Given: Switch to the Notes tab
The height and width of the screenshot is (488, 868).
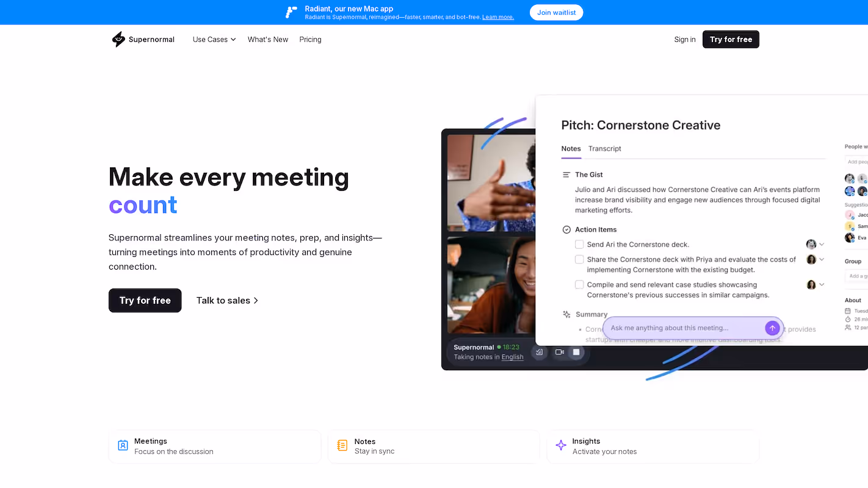Looking at the screenshot, I should pyautogui.click(x=571, y=148).
